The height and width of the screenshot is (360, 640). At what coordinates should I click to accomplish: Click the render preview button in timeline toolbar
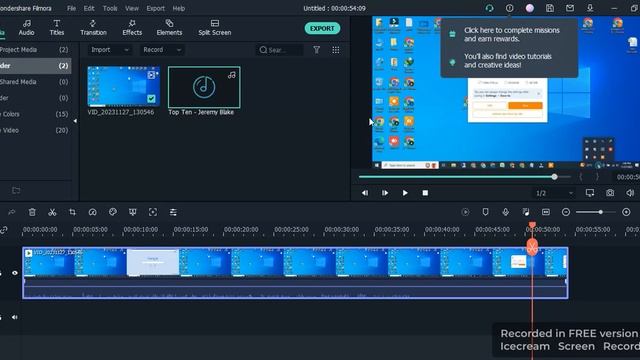click(x=465, y=212)
